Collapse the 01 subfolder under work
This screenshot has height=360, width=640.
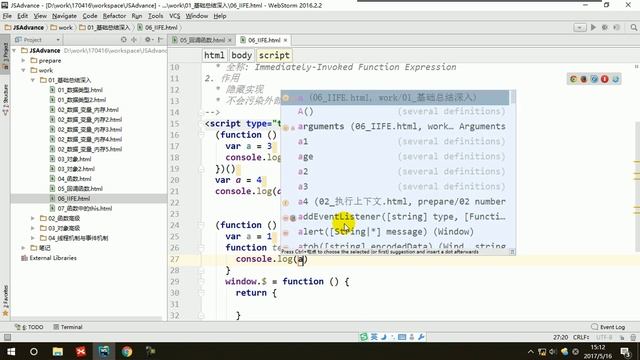click(33, 80)
